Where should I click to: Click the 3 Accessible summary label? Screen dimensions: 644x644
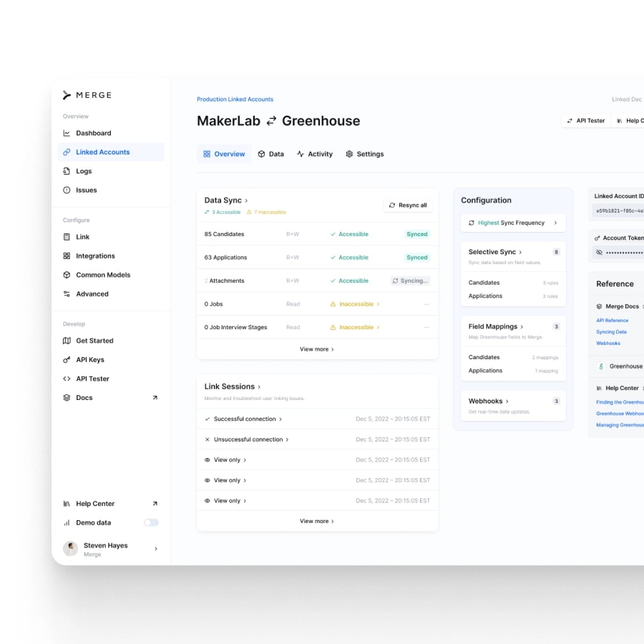click(223, 213)
